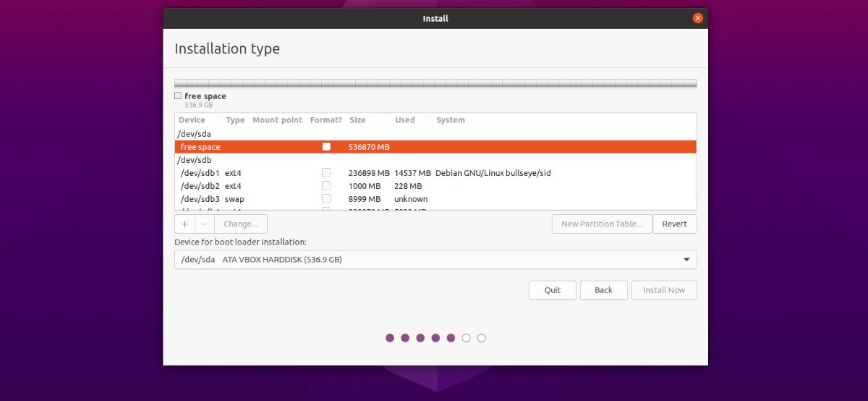Close the Install window

(x=697, y=18)
